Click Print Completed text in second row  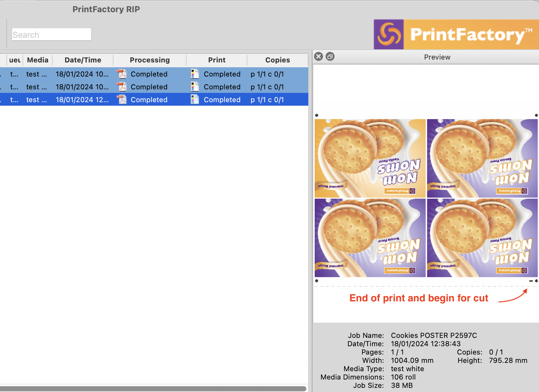(x=222, y=87)
